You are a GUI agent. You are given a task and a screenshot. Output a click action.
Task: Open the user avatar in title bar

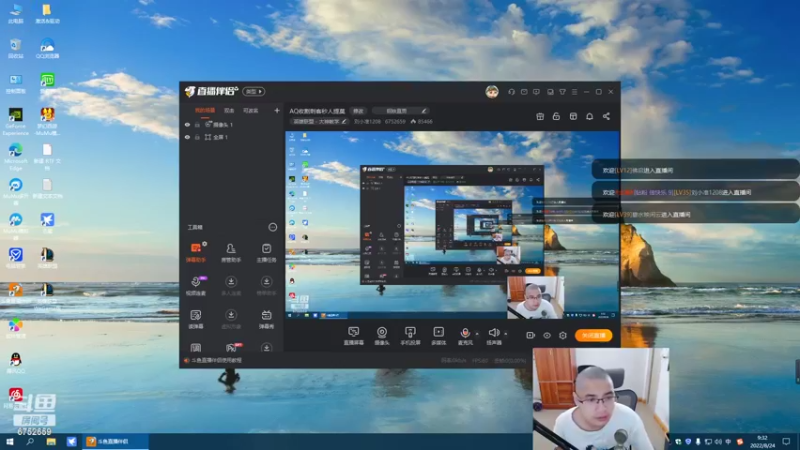pyautogui.click(x=492, y=92)
